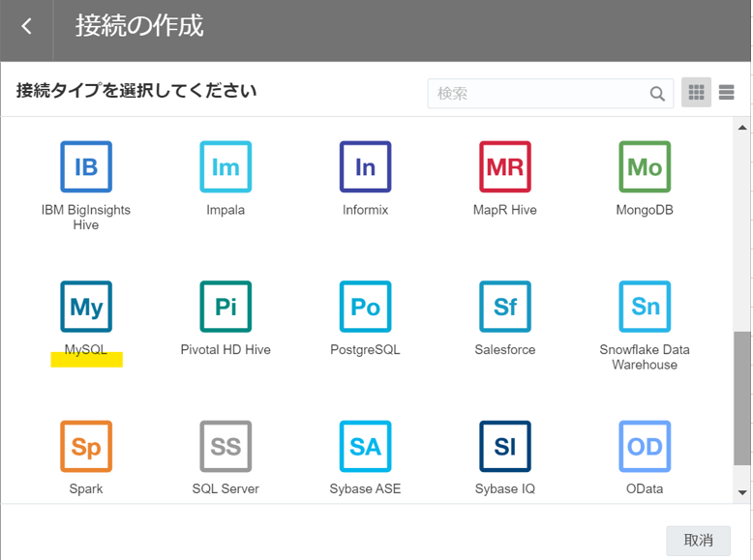Screen dimensions: 753x560
Task: Select the OData connection icon
Action: [645, 446]
